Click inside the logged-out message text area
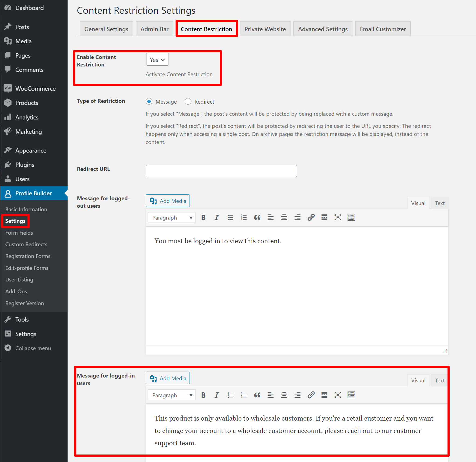The image size is (476, 462). 297,286
